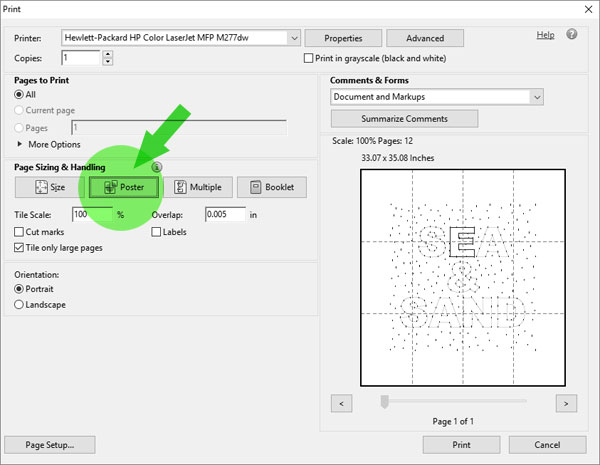600x465 pixels.
Task: Click Summarize Comments button
Action: 404,119
